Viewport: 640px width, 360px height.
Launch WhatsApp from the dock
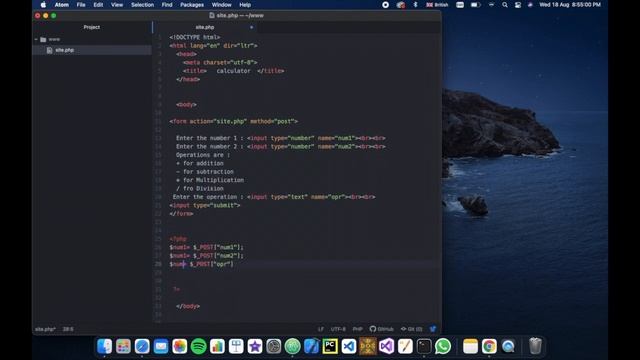click(443, 346)
